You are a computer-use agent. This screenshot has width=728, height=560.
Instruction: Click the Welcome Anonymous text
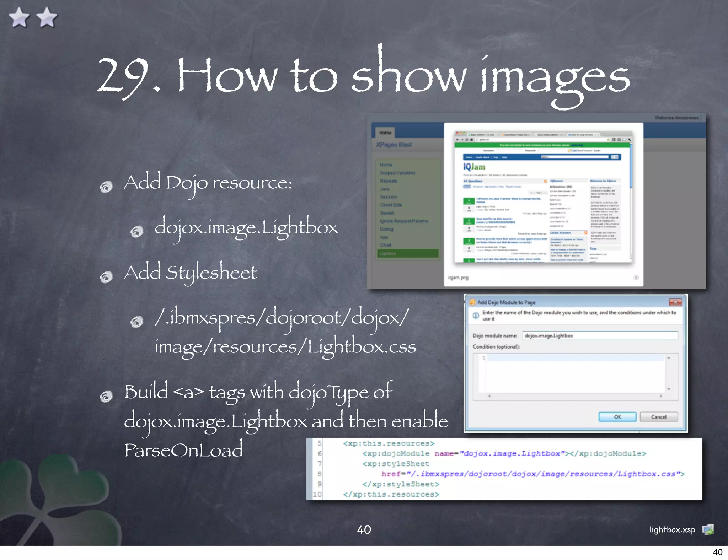tap(676, 118)
